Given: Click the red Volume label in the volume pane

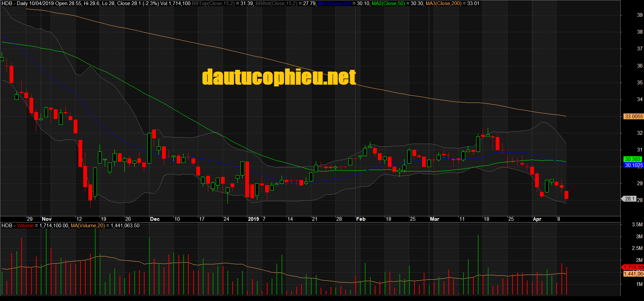Looking at the screenshot, I should [25, 226].
